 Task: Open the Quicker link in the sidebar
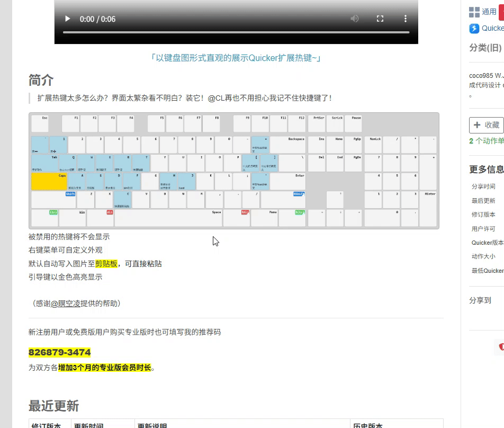[x=493, y=28]
